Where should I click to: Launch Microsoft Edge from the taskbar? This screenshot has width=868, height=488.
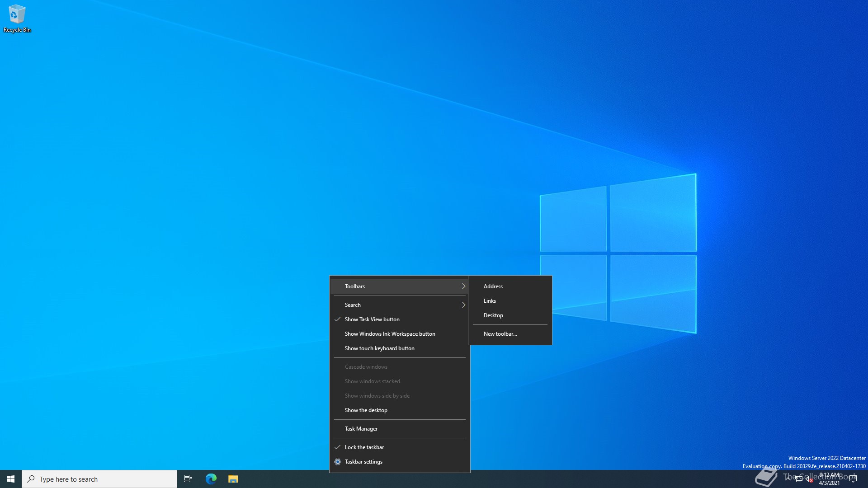pos(211,479)
